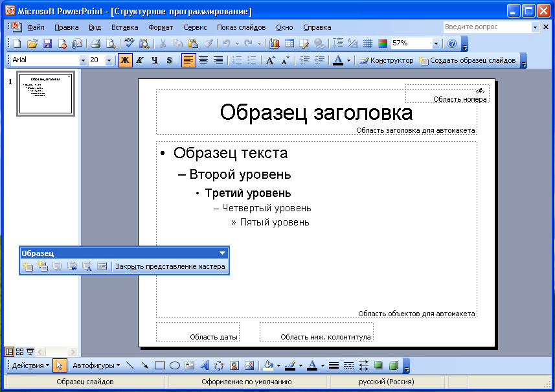
Task: Toggle text shadow (S)
Action: click(x=170, y=60)
